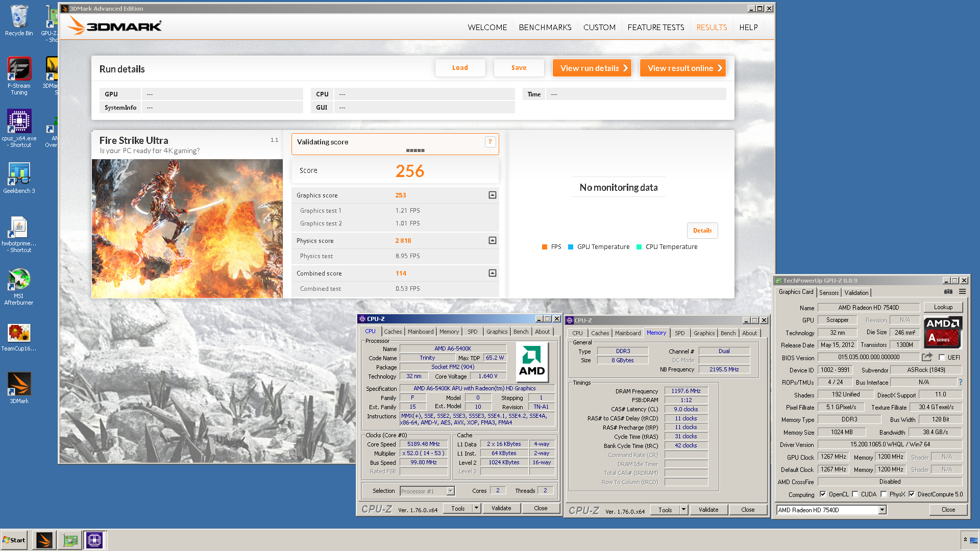
Task: Click Bus Interface question mark in GPU-Z
Action: pos(960,382)
